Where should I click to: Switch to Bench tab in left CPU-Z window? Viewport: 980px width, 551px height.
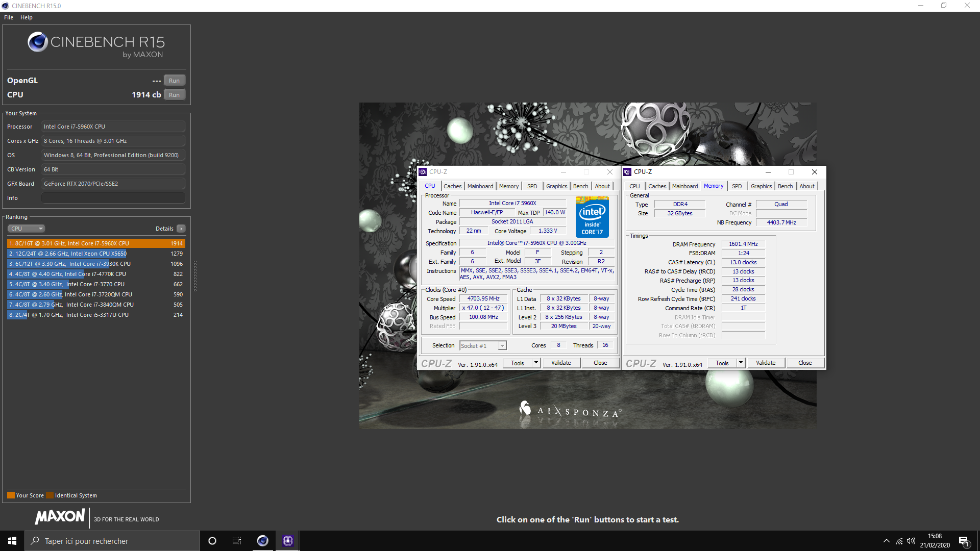click(580, 186)
